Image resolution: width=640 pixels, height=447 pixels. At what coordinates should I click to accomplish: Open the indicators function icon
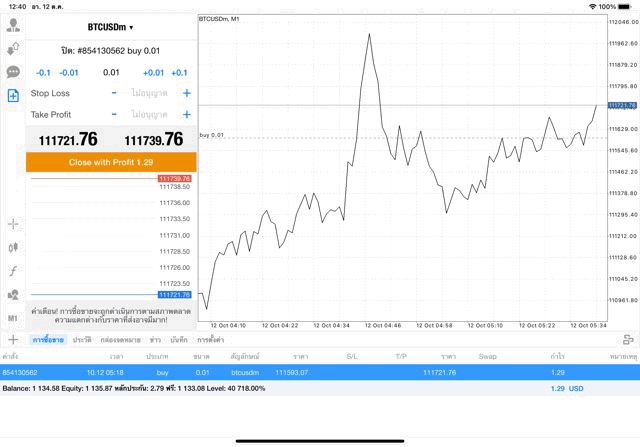point(13,271)
